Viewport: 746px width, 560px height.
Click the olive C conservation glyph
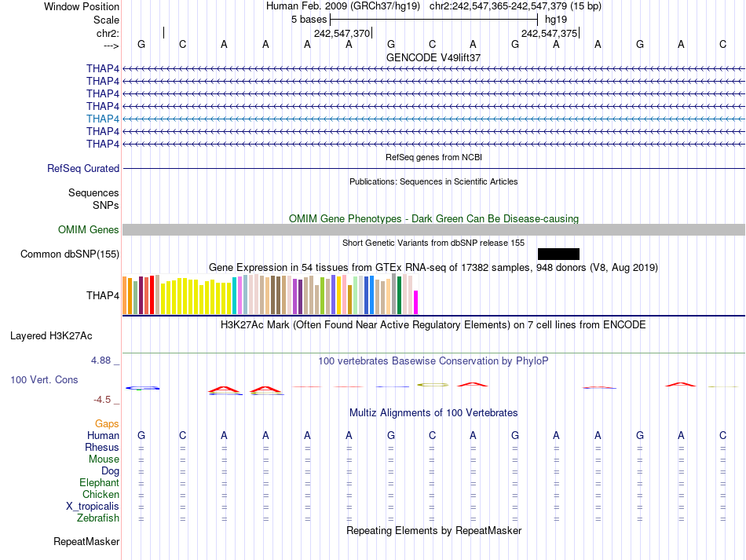433,384
